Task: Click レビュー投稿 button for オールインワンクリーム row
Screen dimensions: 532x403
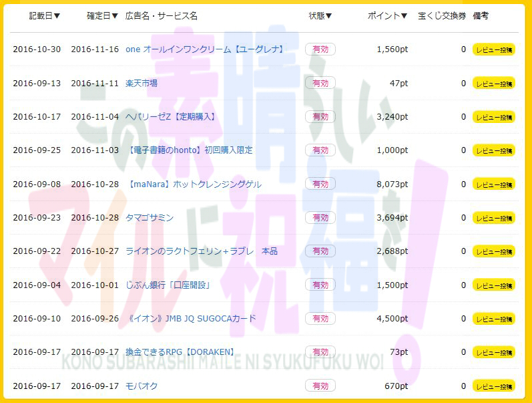Action: (x=494, y=49)
